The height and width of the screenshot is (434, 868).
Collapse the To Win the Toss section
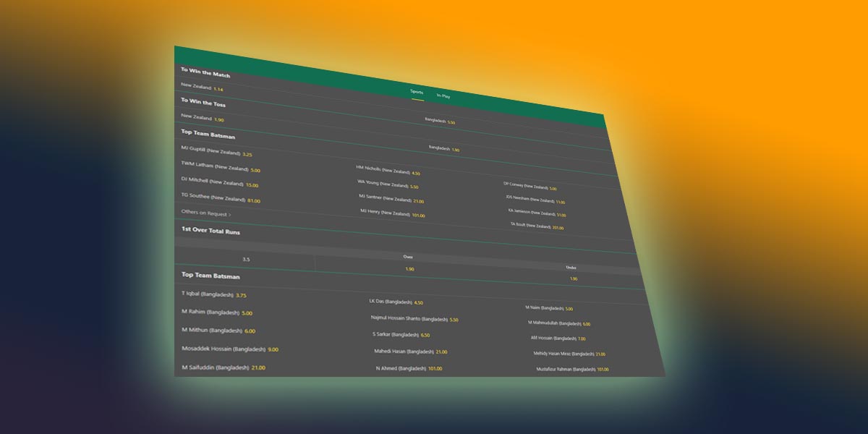coord(203,102)
